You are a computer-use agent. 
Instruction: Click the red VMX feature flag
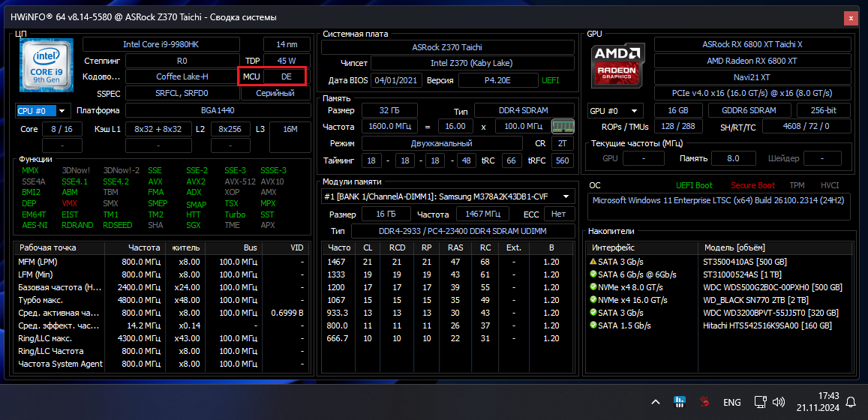[70, 203]
